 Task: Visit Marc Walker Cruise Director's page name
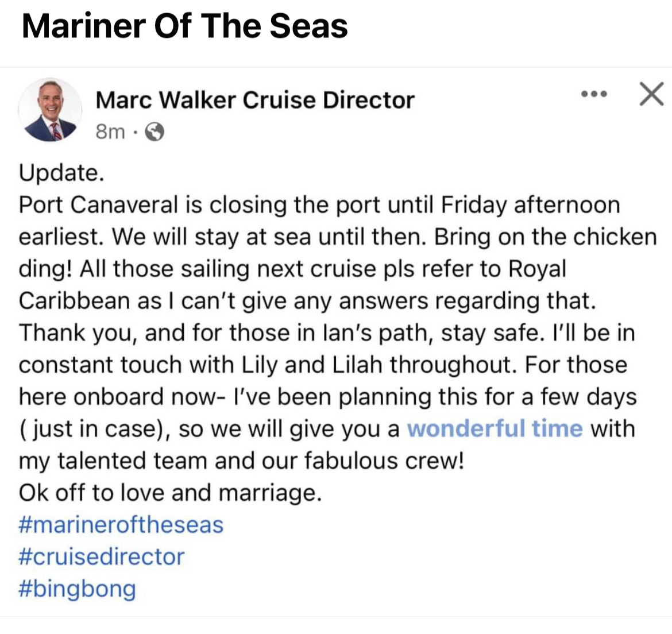point(255,100)
